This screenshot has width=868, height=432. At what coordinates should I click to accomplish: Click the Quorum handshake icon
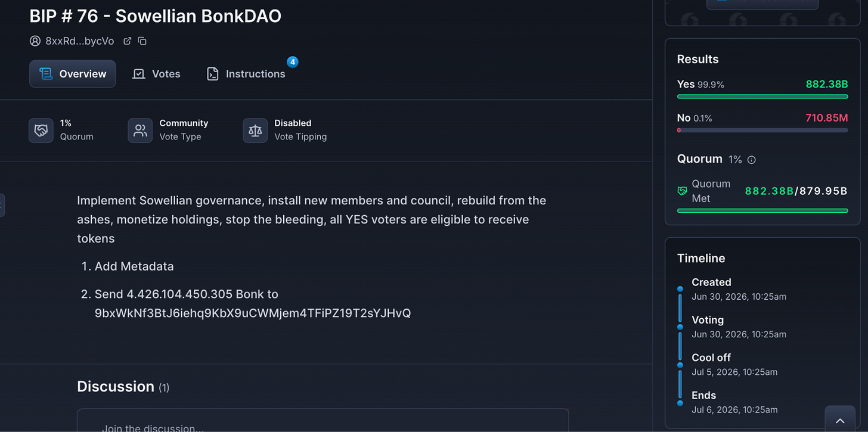pos(41,130)
